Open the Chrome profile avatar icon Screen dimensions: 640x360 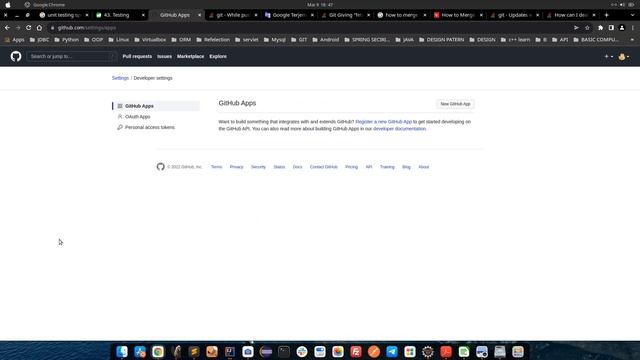622,28
